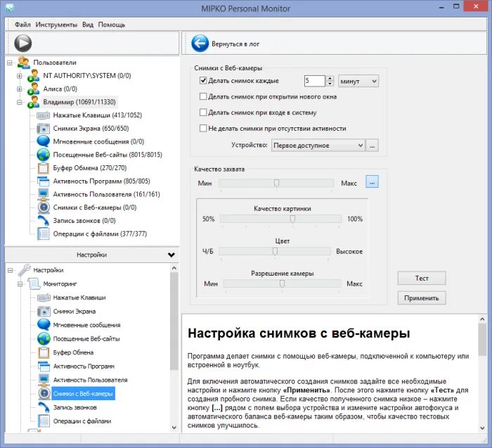Click the device settings ellipsis button
The width and height of the screenshot is (492, 448).
pyautogui.click(x=372, y=146)
